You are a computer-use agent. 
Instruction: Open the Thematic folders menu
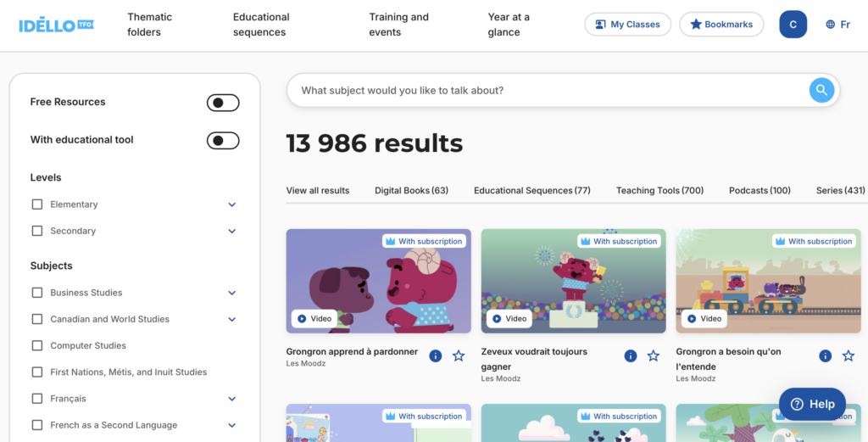tap(149, 25)
